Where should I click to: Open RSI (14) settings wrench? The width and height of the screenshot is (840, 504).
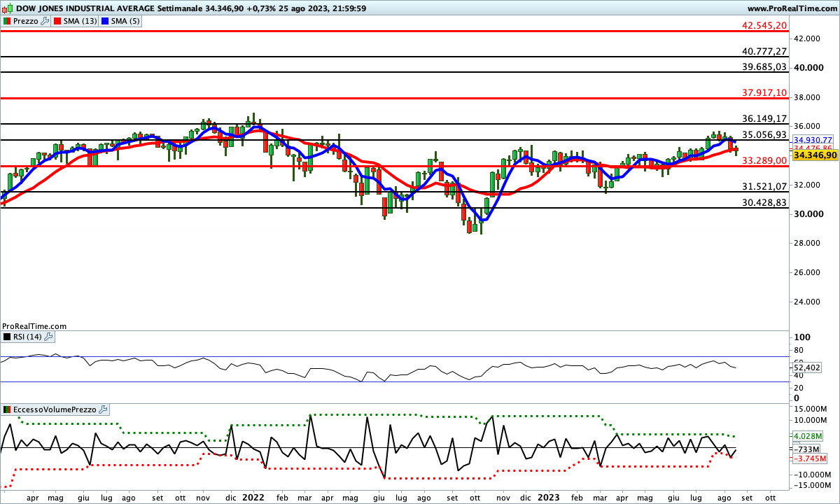(48, 337)
